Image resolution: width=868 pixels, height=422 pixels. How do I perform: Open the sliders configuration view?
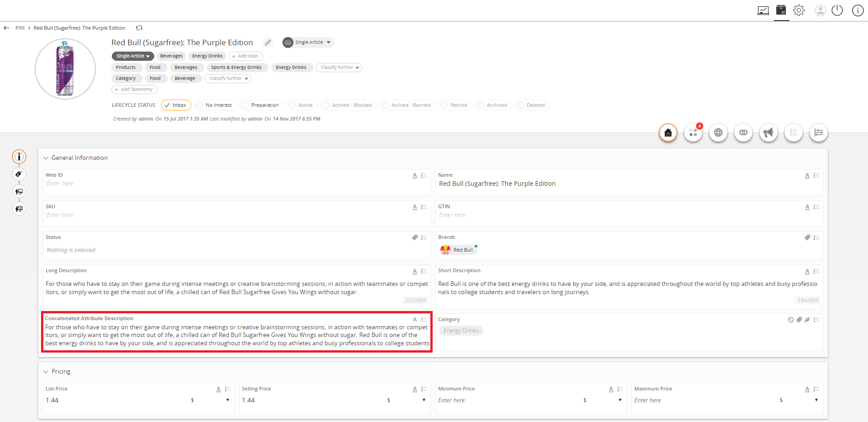[819, 133]
